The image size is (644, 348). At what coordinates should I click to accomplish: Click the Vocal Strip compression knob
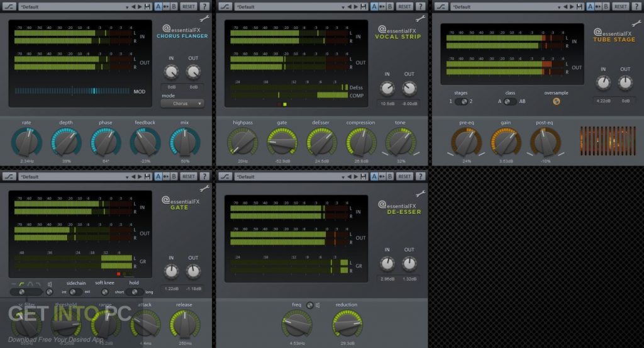361,142
